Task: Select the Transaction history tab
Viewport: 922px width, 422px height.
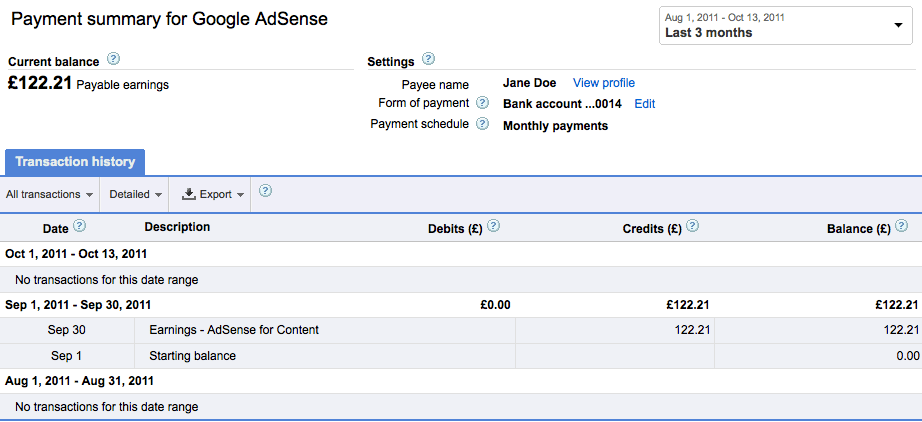Action: click(75, 162)
